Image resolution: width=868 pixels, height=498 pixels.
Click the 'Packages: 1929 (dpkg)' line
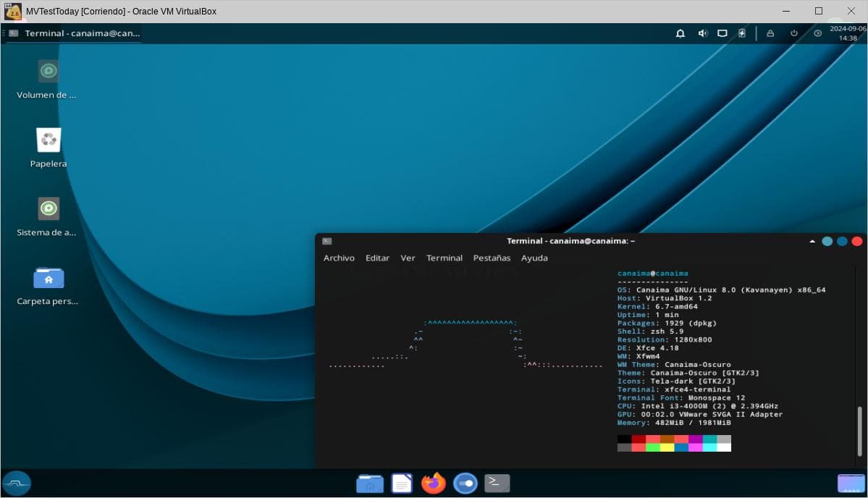tap(667, 323)
